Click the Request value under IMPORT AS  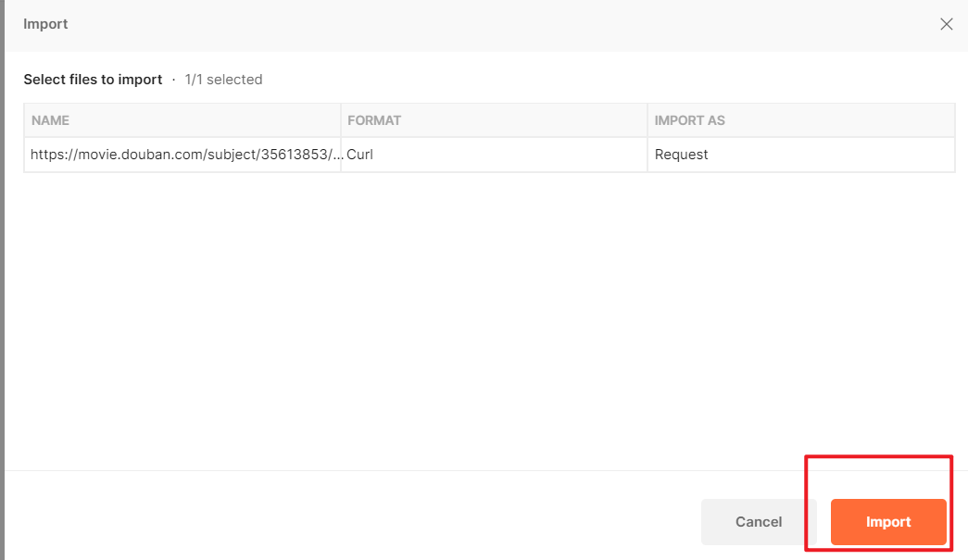(x=681, y=155)
